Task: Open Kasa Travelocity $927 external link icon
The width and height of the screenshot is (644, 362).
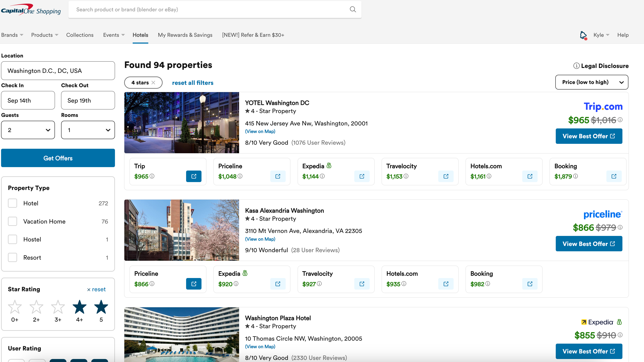Action: tap(362, 284)
